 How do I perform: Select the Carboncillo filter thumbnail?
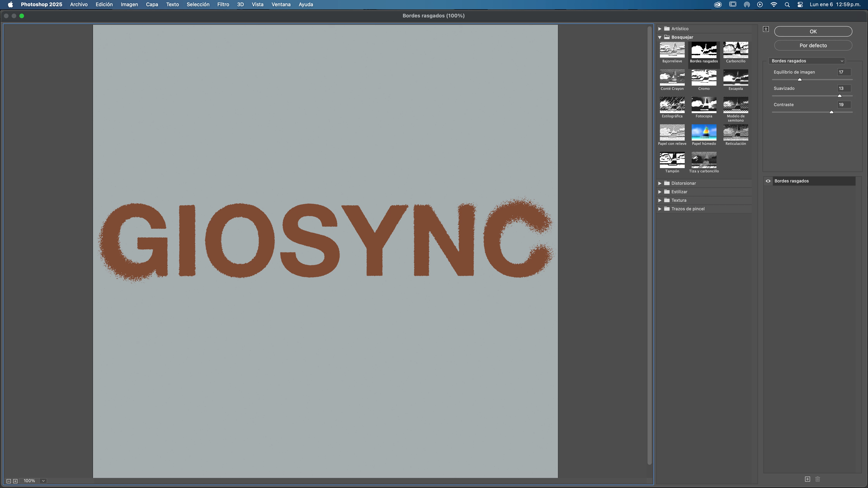pos(736,50)
